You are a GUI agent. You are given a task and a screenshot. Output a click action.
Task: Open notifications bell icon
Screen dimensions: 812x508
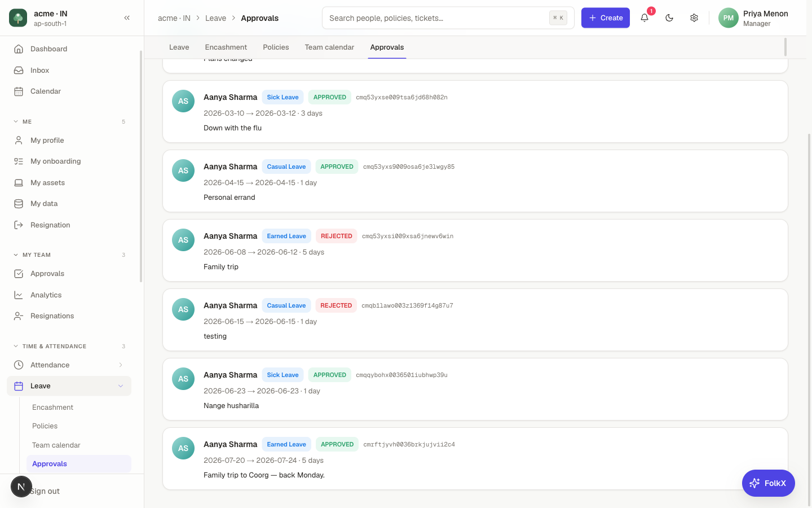(x=645, y=18)
